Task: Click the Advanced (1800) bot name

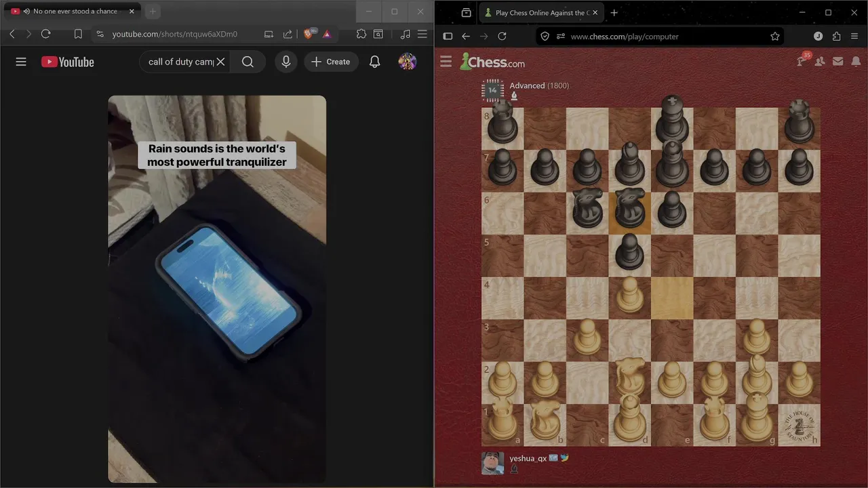Action: coord(539,85)
